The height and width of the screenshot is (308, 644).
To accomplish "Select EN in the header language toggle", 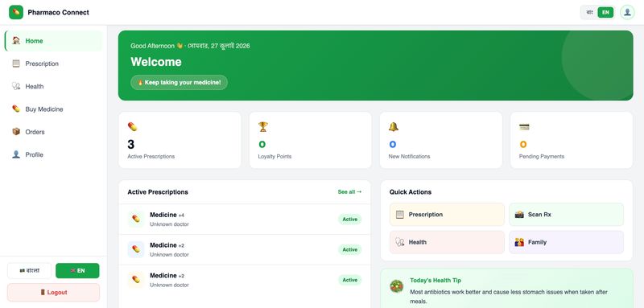I will click(605, 12).
